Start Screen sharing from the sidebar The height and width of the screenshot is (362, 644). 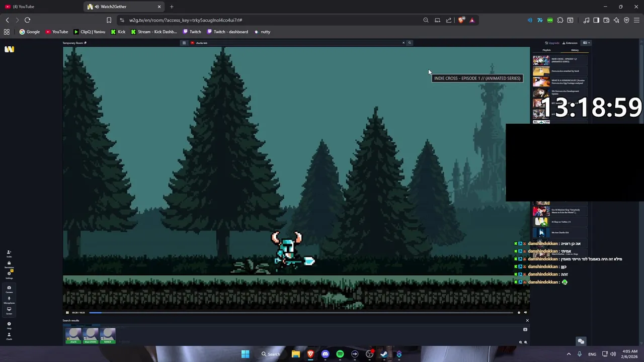(x=9, y=311)
